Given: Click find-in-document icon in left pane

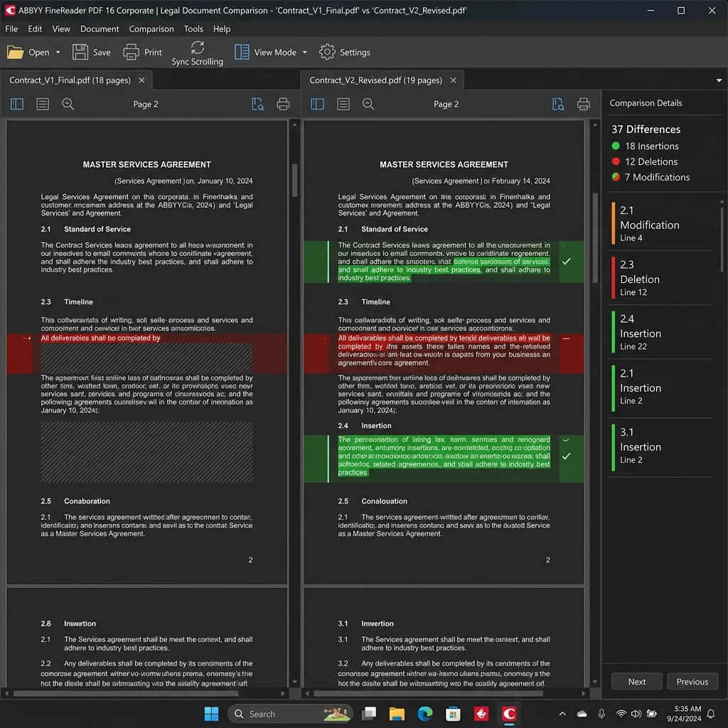Looking at the screenshot, I should [257, 104].
